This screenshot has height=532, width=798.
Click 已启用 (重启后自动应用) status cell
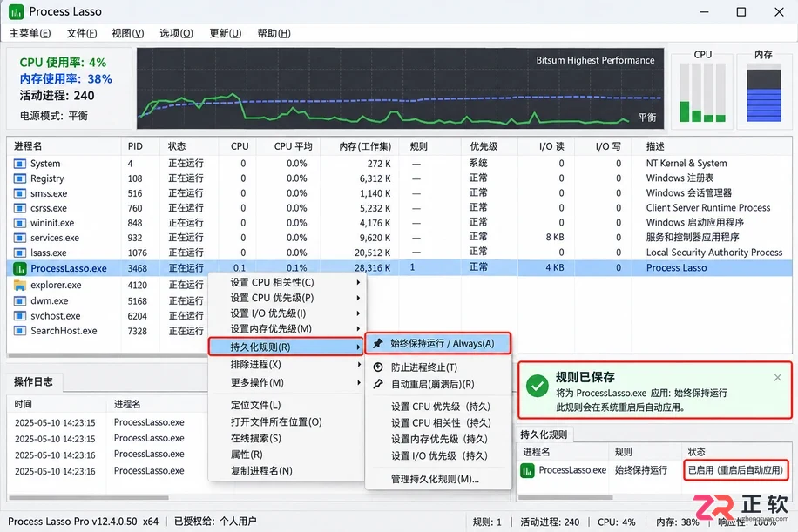736,470
